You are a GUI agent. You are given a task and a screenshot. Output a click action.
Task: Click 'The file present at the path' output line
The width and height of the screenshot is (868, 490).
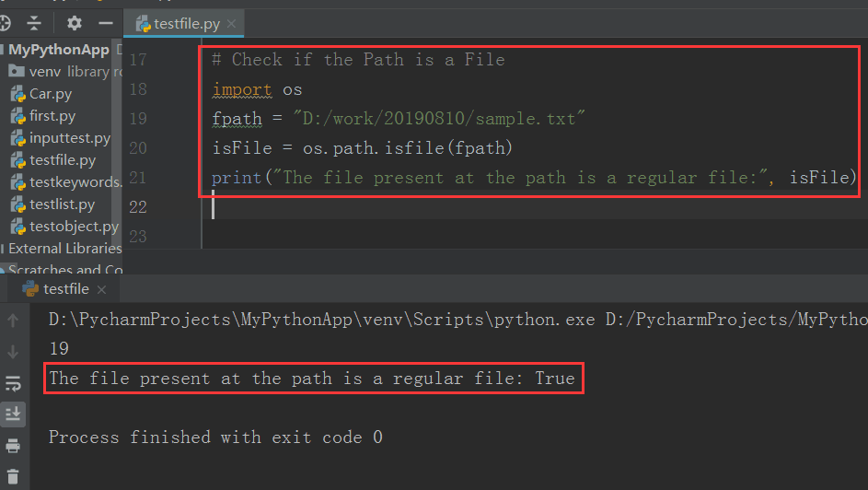click(x=312, y=379)
